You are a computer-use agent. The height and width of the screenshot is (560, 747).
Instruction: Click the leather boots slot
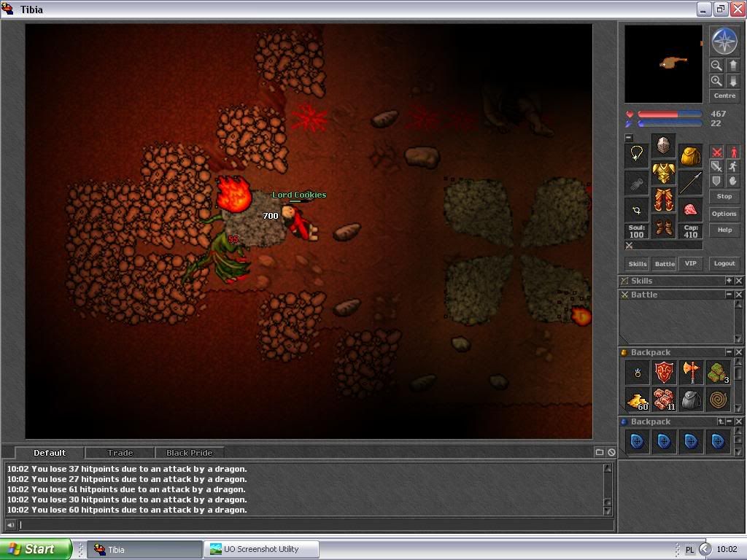click(663, 227)
